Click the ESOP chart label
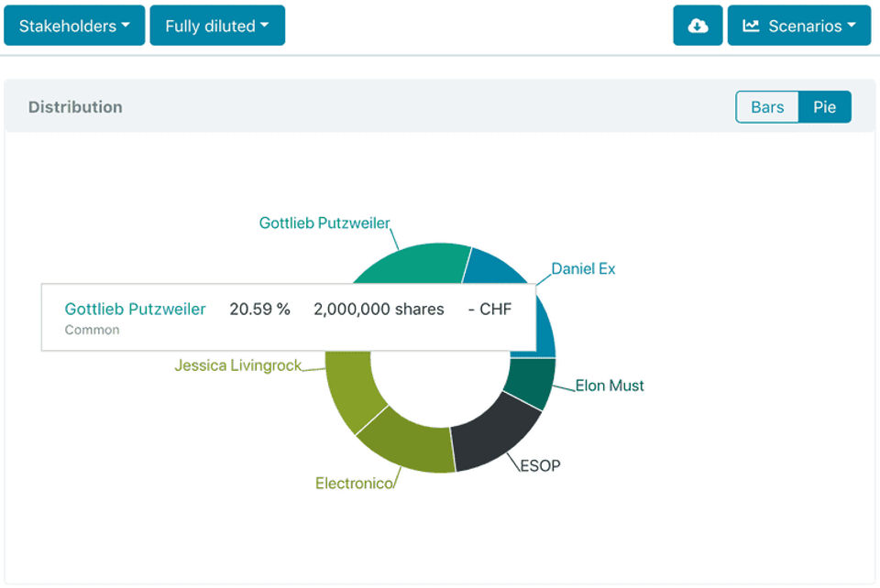This screenshot has width=880, height=588. tap(540, 466)
